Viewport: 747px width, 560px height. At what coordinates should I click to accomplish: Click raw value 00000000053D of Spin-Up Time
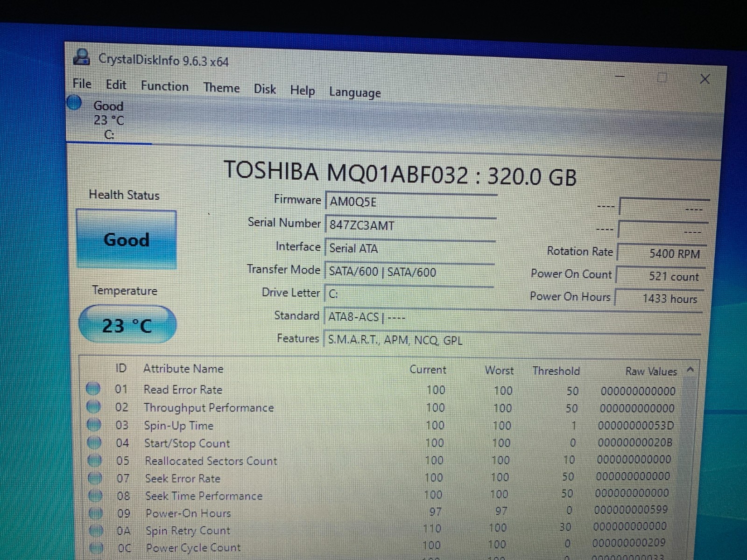(635, 426)
